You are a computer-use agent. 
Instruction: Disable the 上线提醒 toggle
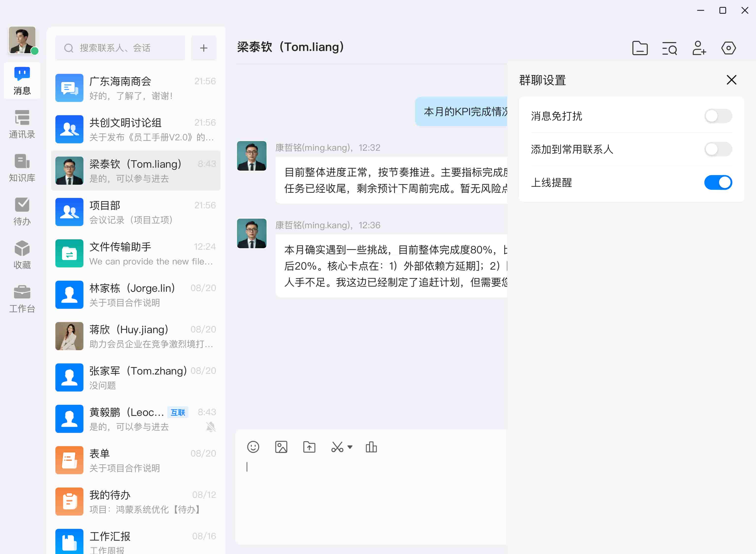pos(718,182)
